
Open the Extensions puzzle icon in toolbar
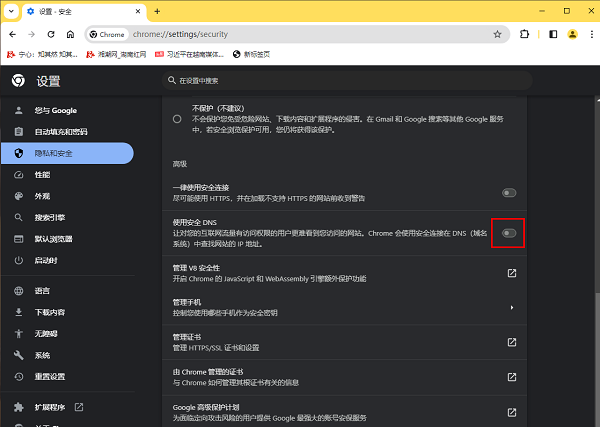click(x=525, y=34)
